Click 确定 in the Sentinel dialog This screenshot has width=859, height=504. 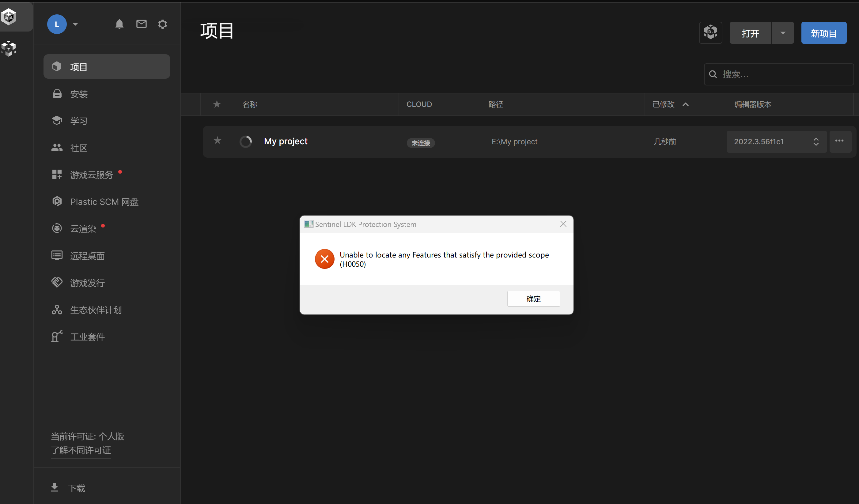pyautogui.click(x=533, y=299)
